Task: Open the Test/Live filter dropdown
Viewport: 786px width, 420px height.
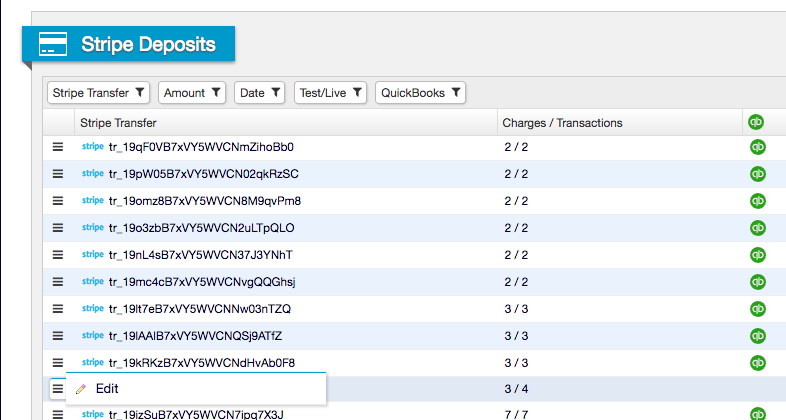Action: point(330,93)
